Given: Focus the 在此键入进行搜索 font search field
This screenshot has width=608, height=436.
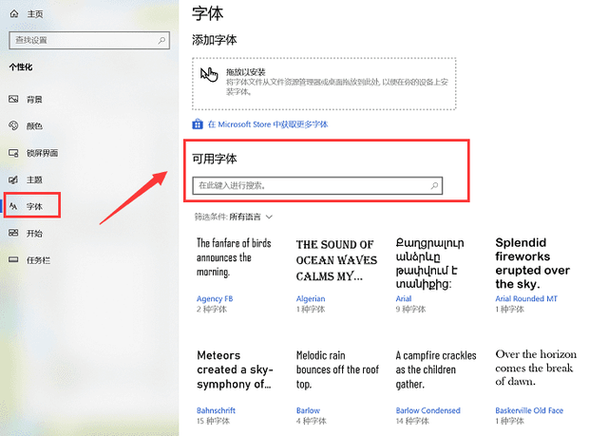Looking at the screenshot, I should [x=310, y=186].
